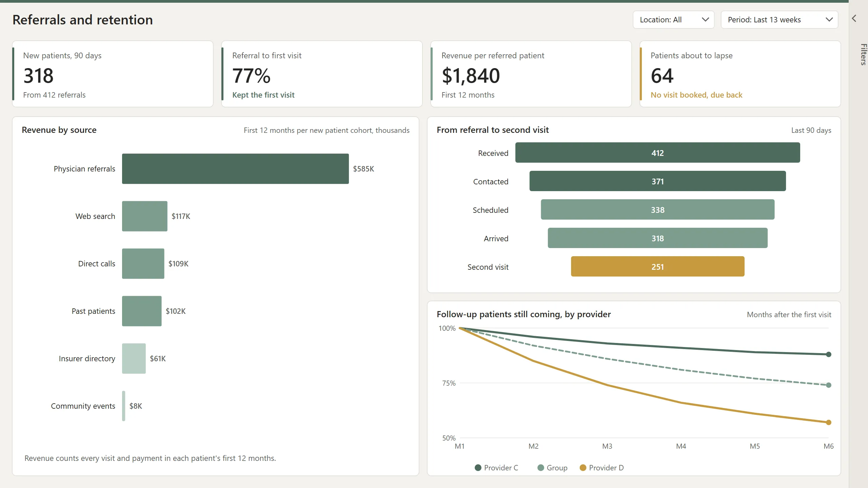Image resolution: width=868 pixels, height=488 pixels.
Task: Click the 75% axis label
Action: tap(449, 383)
